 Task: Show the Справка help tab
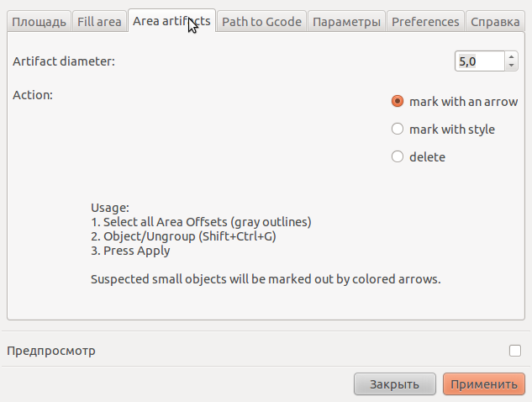[x=495, y=21]
